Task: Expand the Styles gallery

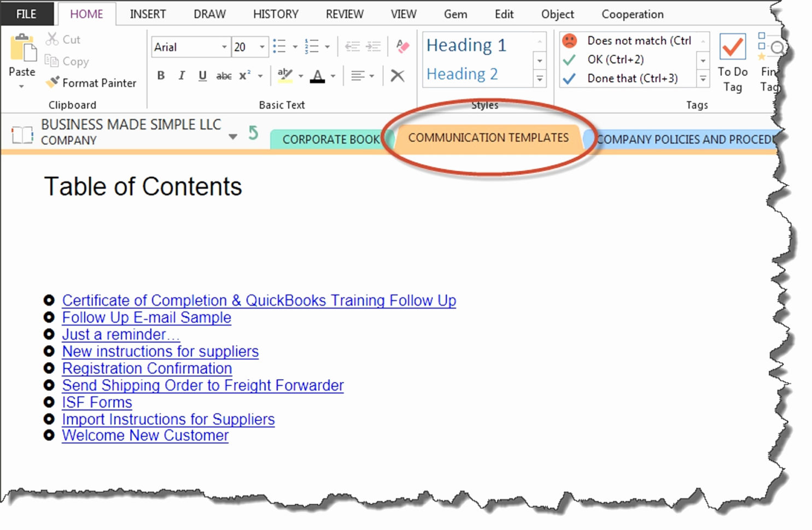Action: [x=540, y=79]
